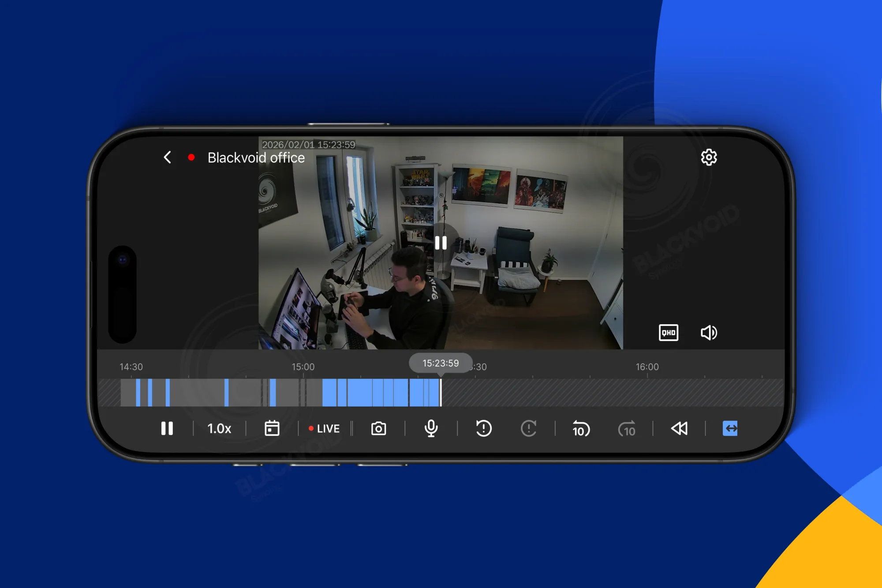
Task: Go back with the left chevron
Action: pos(167,157)
